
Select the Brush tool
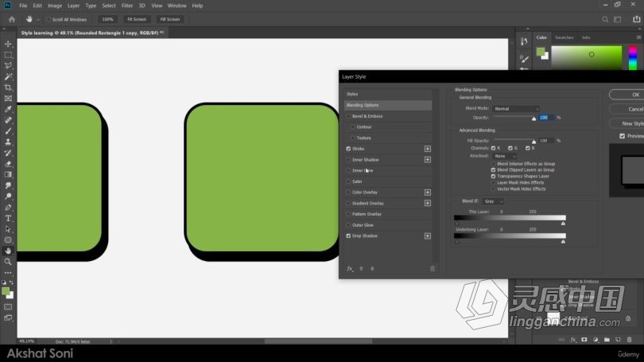8,131
